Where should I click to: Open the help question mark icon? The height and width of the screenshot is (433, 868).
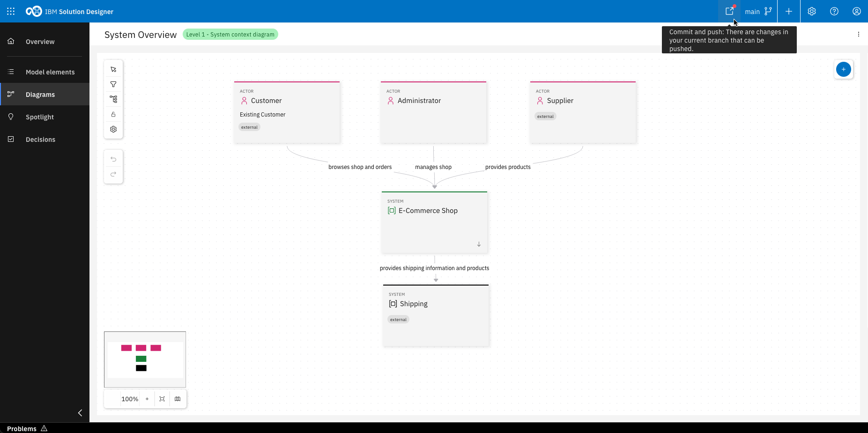point(834,11)
